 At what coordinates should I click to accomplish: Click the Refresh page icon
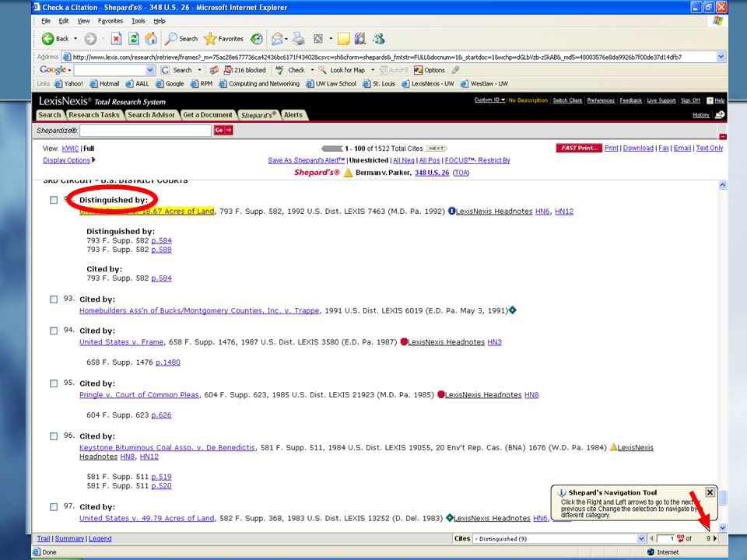tap(134, 39)
